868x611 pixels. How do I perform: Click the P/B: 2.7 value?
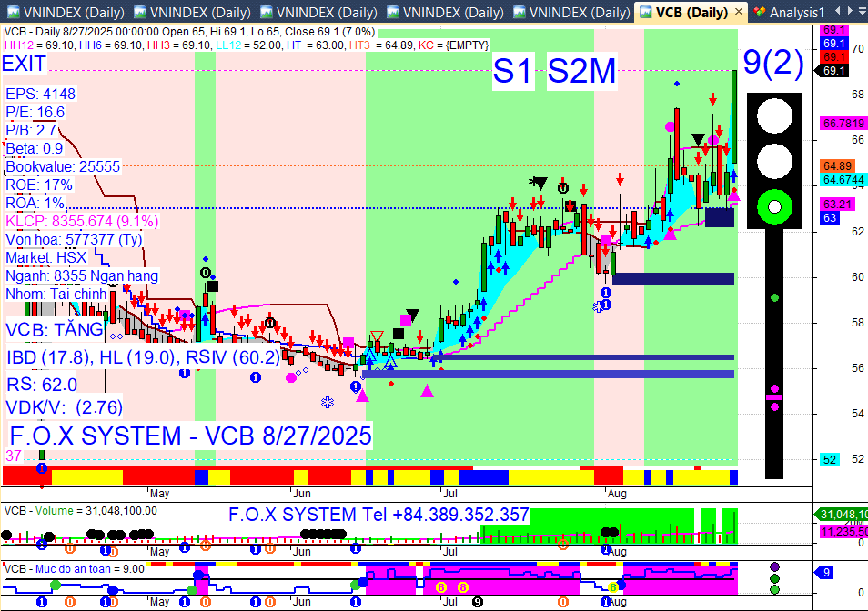click(x=31, y=131)
